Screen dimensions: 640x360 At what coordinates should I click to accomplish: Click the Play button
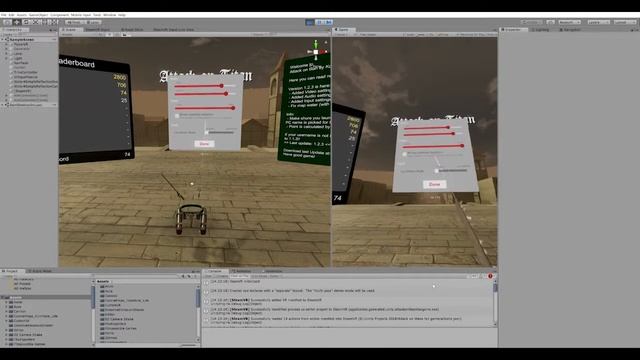point(310,22)
